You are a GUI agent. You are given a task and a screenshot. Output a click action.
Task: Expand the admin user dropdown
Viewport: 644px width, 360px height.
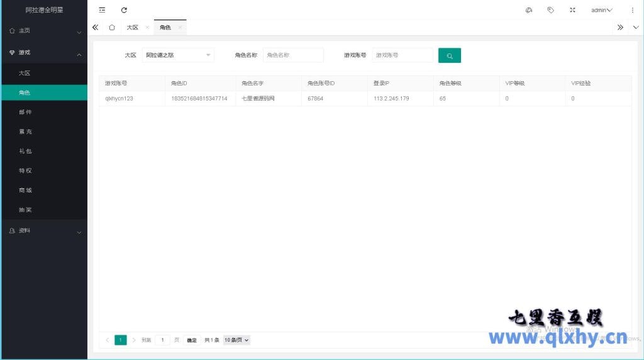[x=601, y=10]
